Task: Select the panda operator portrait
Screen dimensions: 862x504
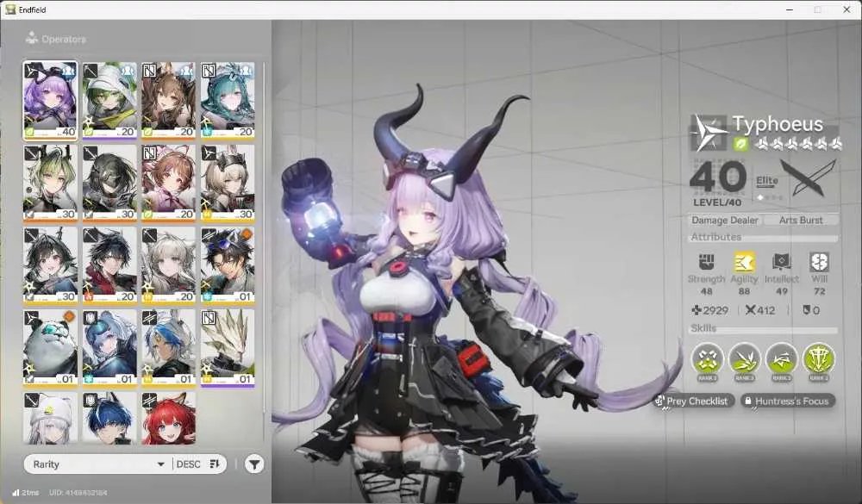Action: coord(50,348)
